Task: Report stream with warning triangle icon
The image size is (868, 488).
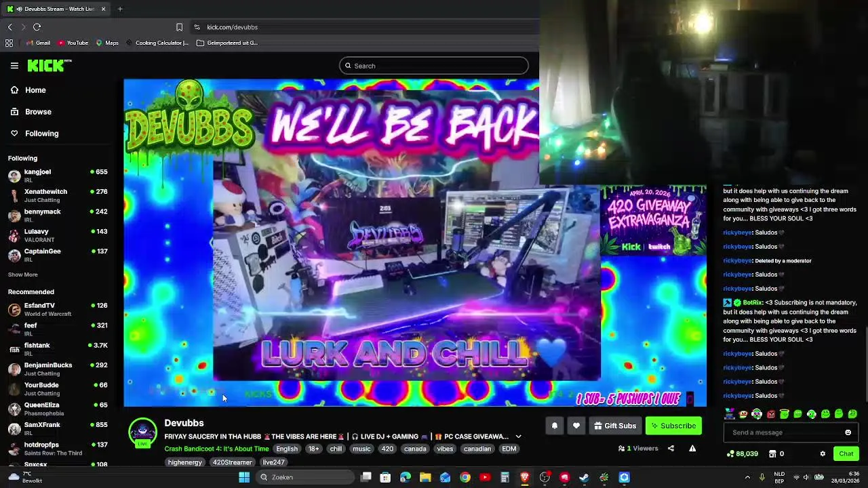Action: click(692, 448)
